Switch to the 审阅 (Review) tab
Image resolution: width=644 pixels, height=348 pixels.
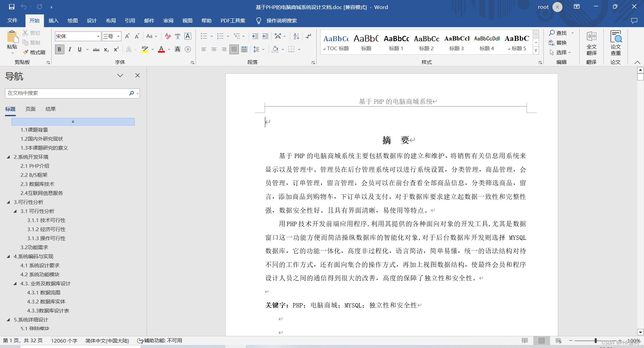168,21
